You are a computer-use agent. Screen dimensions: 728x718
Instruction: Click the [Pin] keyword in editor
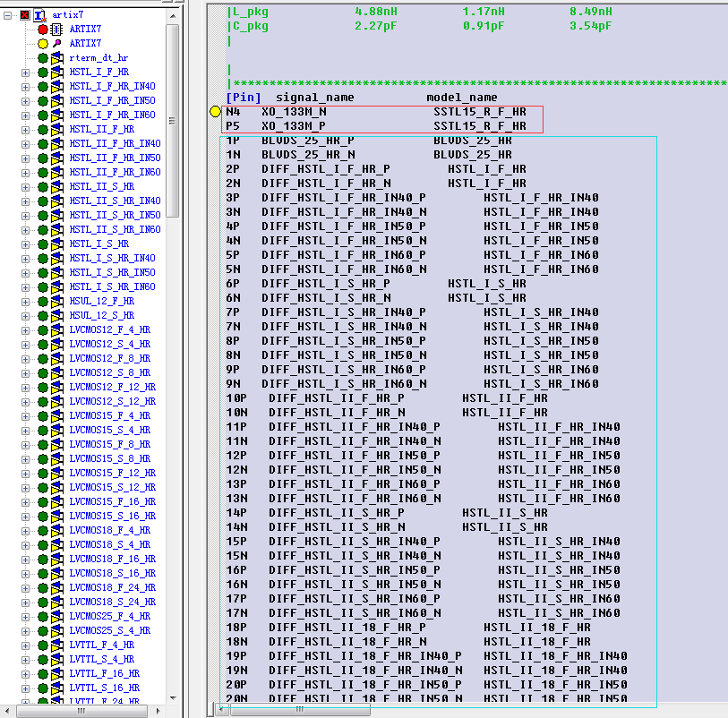coord(244,98)
